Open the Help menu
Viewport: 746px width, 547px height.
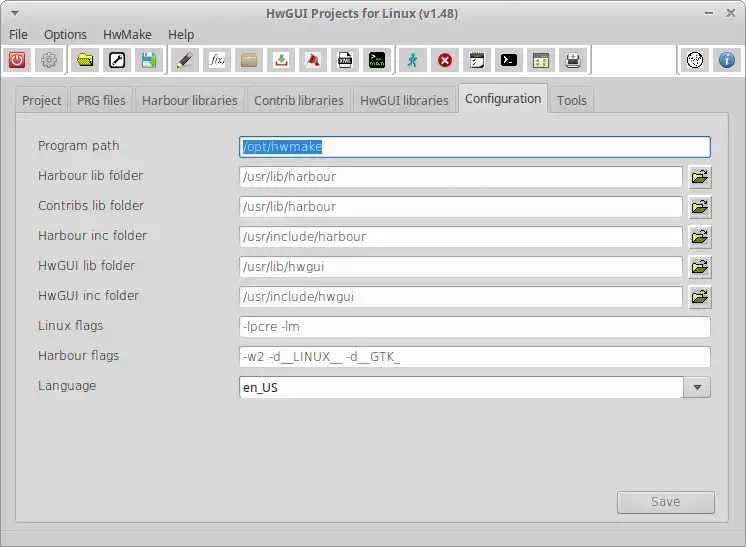181,35
